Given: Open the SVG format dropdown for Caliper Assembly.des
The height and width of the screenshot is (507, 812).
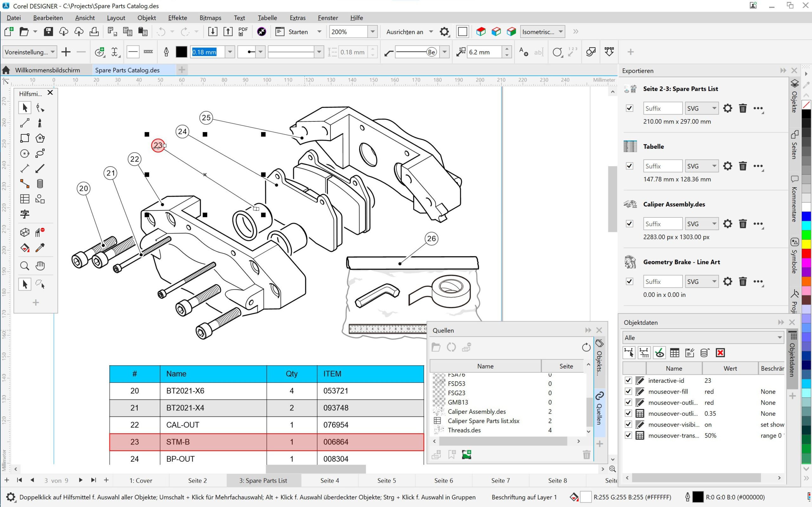Looking at the screenshot, I should (715, 223).
